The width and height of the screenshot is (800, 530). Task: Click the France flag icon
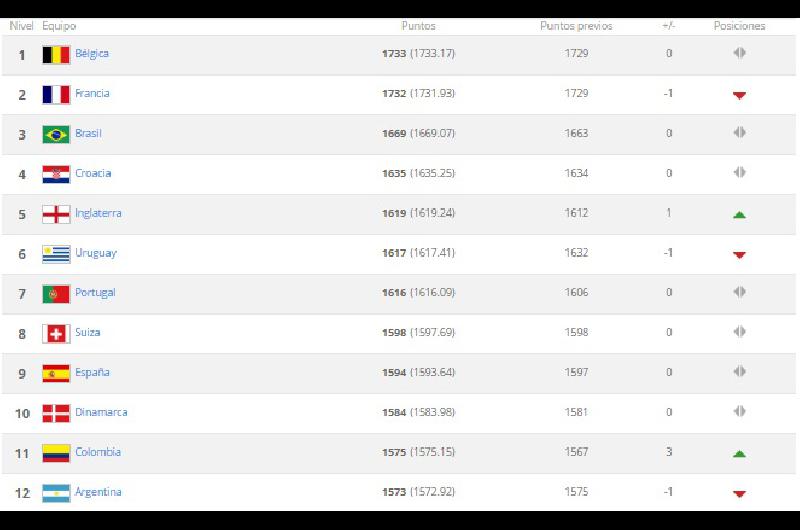tap(56, 94)
